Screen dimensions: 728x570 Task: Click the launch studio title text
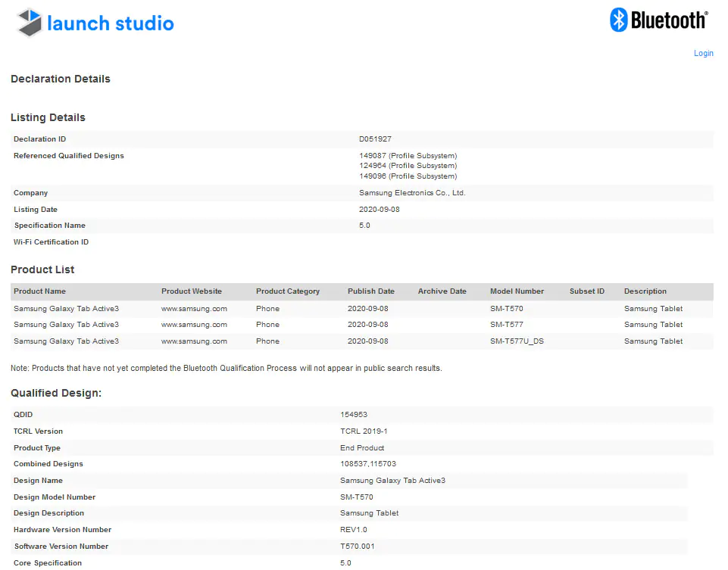point(111,23)
